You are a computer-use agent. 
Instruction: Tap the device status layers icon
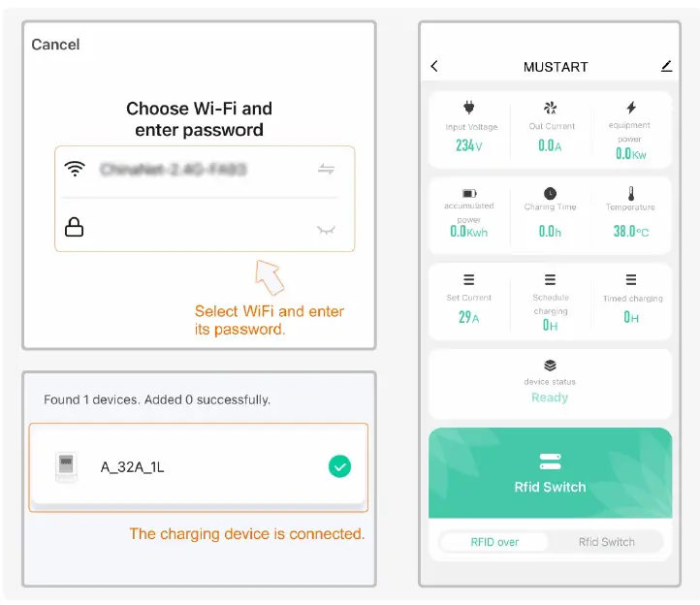point(551,366)
